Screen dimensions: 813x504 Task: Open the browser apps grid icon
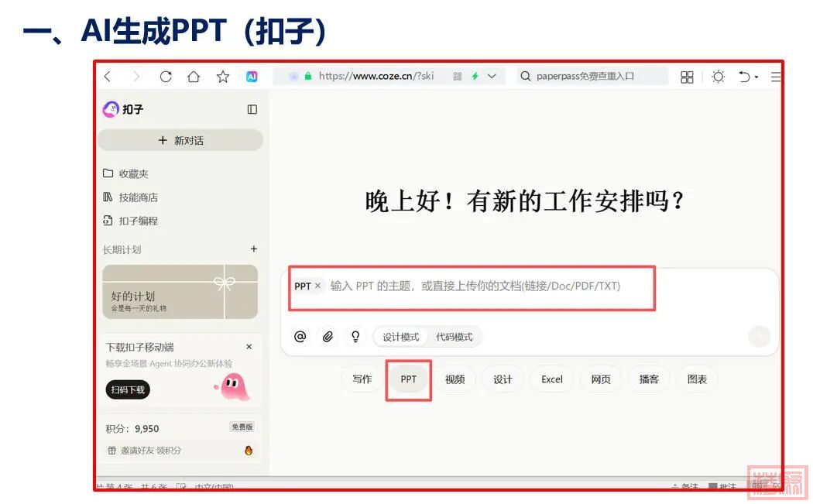tap(687, 77)
